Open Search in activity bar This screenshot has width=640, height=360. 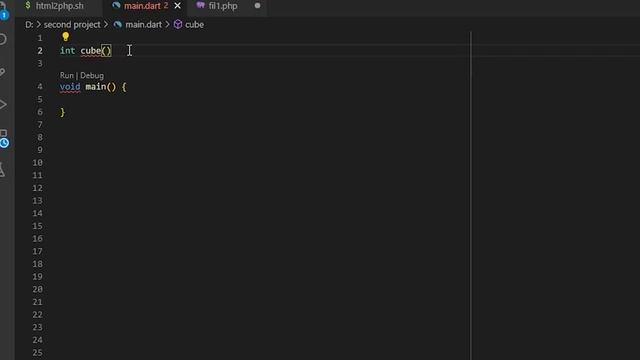click(x=3, y=39)
